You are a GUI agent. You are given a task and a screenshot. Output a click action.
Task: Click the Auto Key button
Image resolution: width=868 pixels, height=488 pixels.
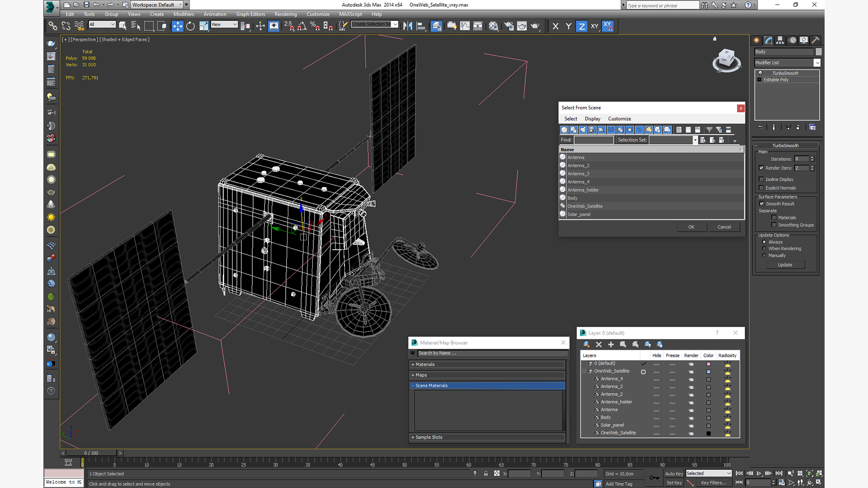point(674,474)
